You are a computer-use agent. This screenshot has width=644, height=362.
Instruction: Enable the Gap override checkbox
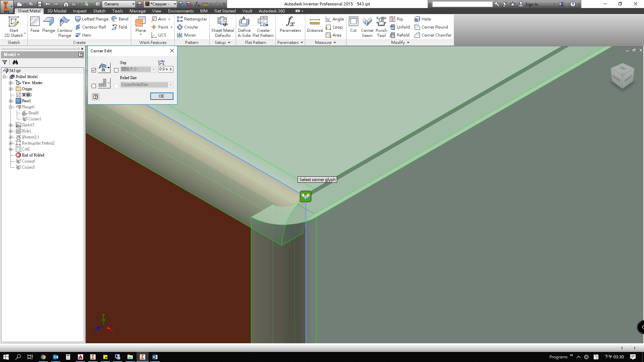pos(116,70)
